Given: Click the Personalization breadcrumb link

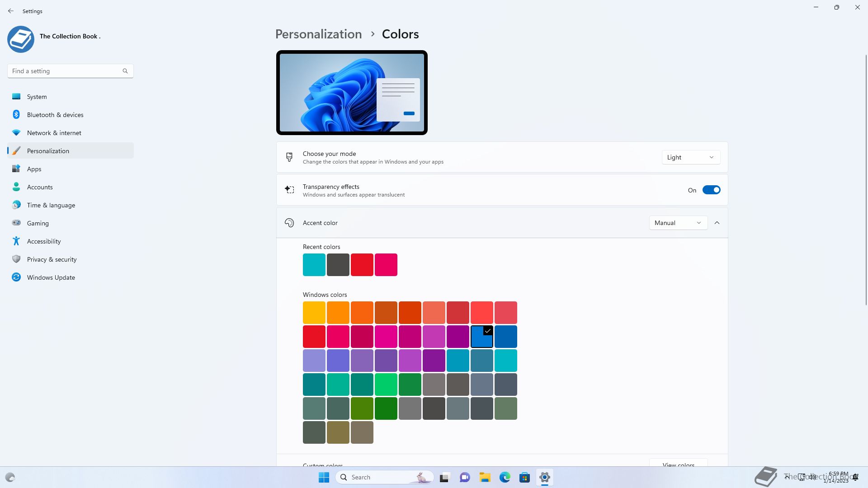Looking at the screenshot, I should click(318, 34).
